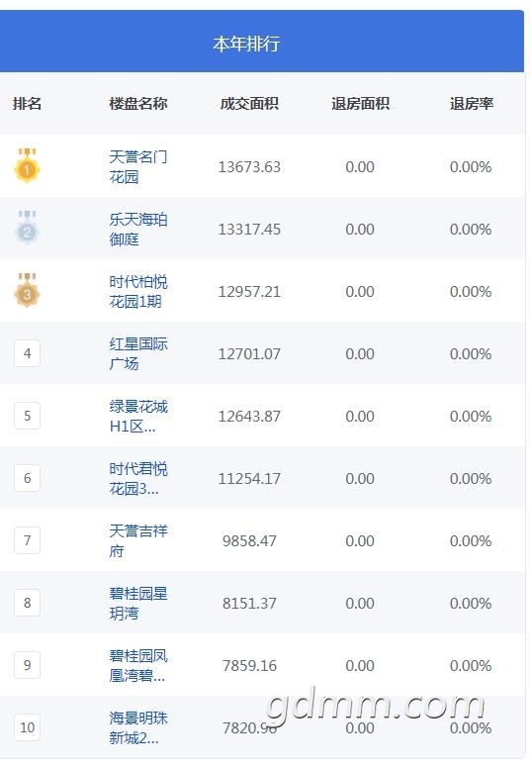The width and height of the screenshot is (532, 767).
Task: Select the rank 4 number badge
Action: 27,353
